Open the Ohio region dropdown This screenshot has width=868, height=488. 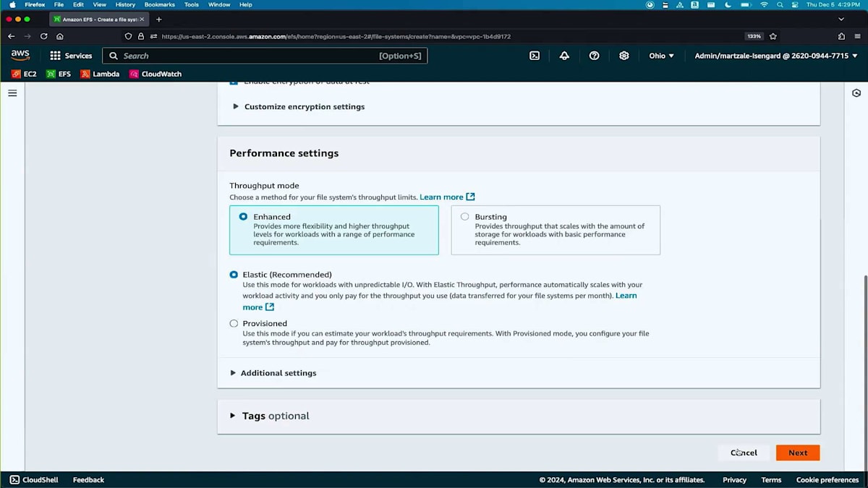click(x=661, y=56)
